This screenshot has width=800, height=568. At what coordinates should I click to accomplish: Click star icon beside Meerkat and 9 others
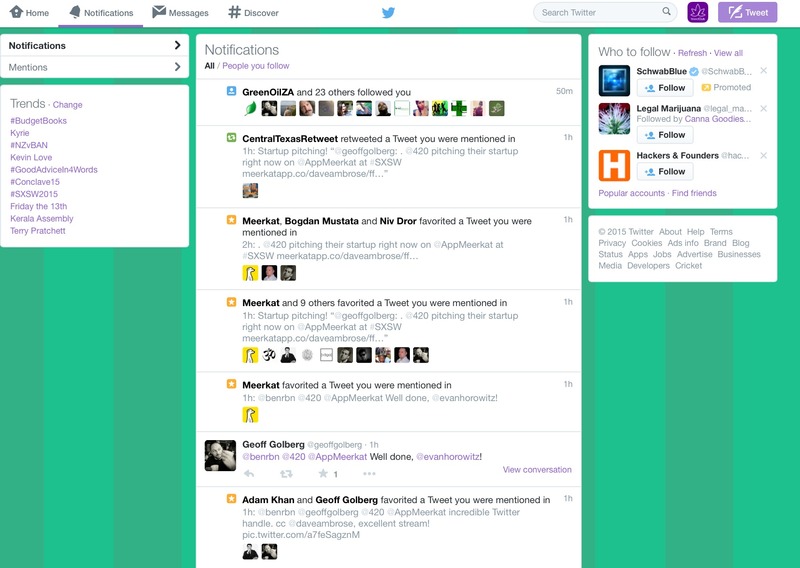231,302
